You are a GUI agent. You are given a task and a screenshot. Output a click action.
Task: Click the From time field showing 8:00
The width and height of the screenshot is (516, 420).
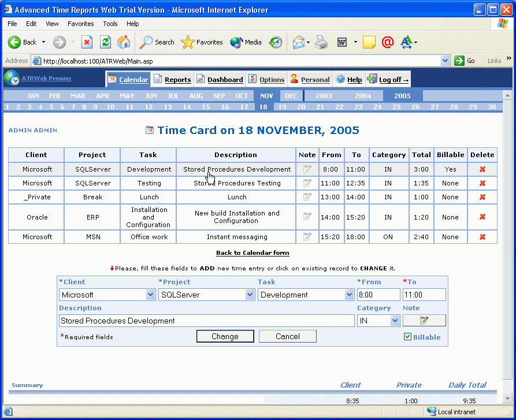(x=378, y=295)
